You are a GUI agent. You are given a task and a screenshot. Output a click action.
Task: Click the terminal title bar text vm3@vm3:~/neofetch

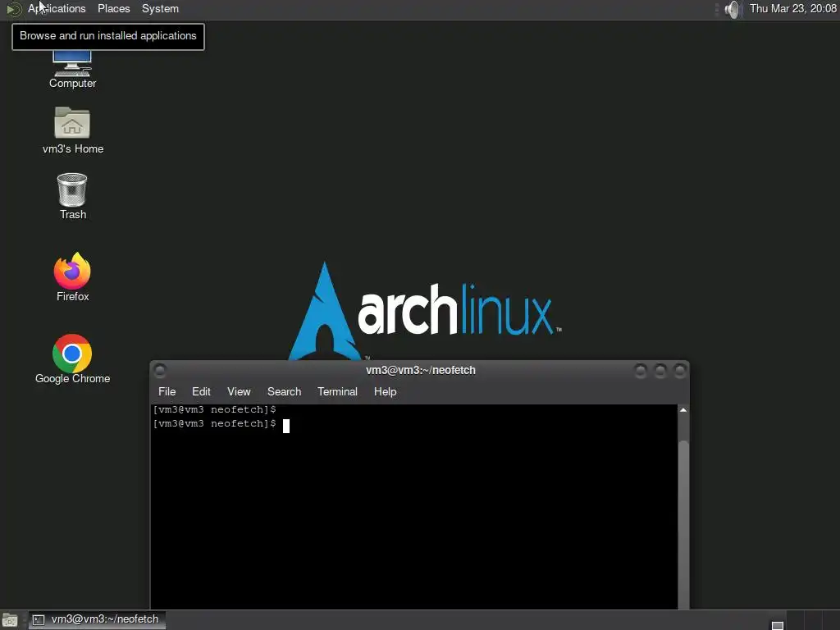pyautogui.click(x=421, y=370)
